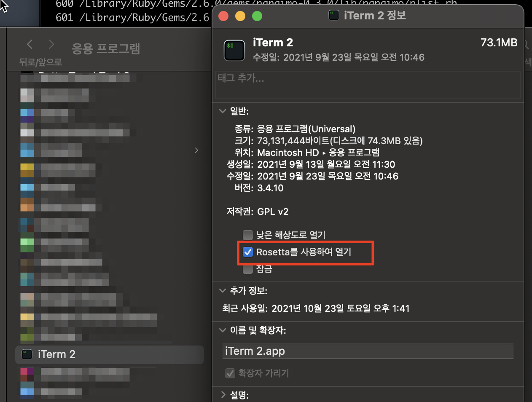
Task: Click green zoom button of info window
Action: pos(257,16)
